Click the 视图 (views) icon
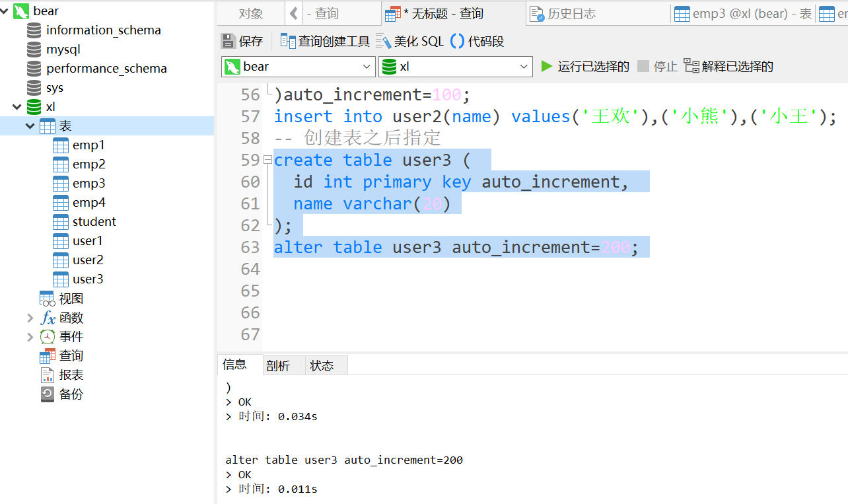This screenshot has height=504, width=848. tap(48, 299)
